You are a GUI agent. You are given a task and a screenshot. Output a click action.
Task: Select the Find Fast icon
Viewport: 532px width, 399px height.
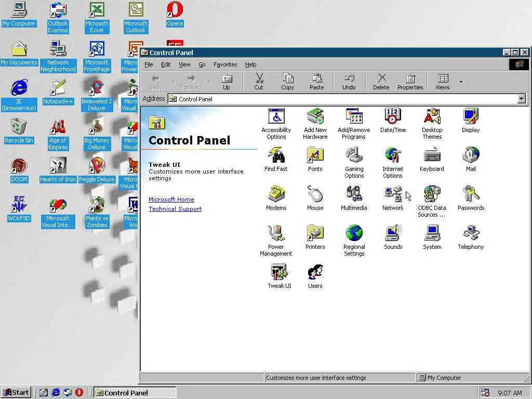(x=276, y=159)
